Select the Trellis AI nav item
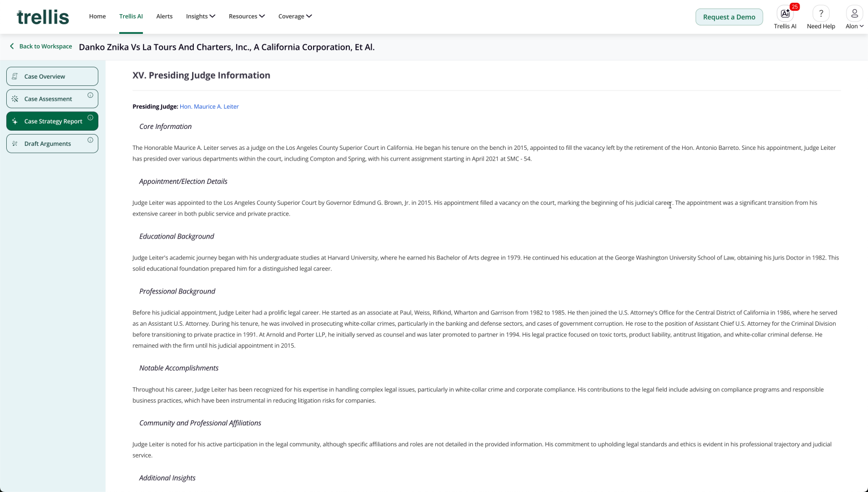Viewport: 868px width, 492px height. (131, 16)
